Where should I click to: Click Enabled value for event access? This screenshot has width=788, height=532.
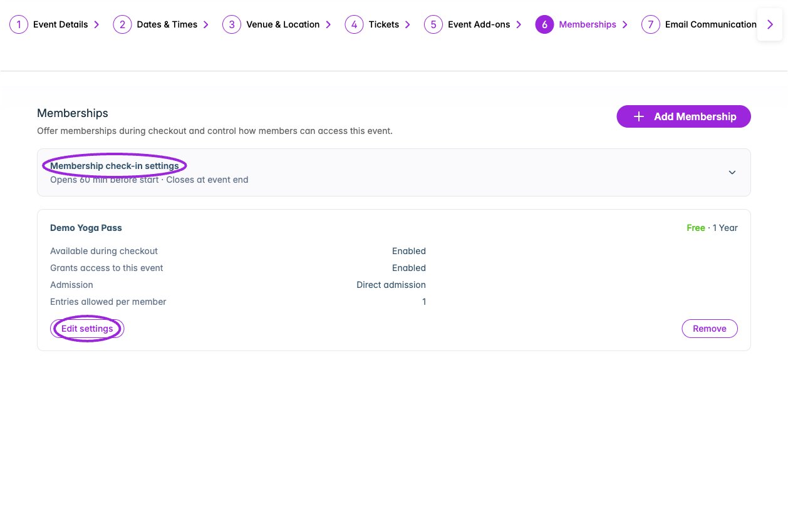[409, 268]
